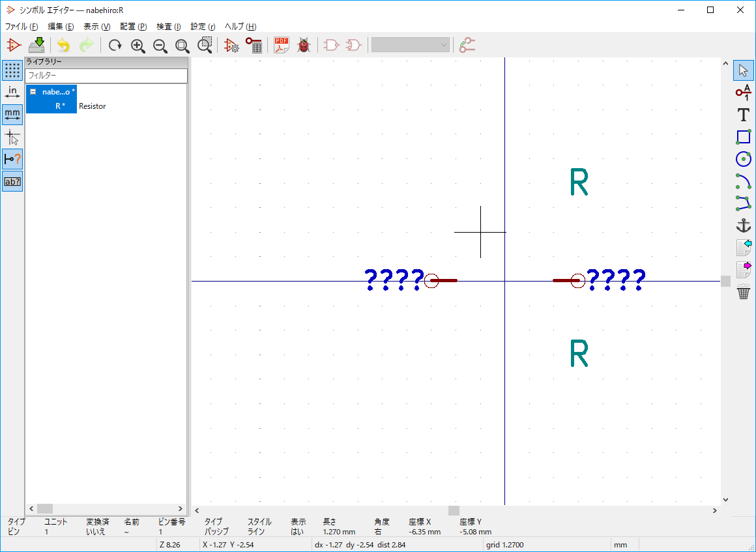Image resolution: width=756 pixels, height=552 pixels.
Task: Open the 検査 menu
Action: pos(169,27)
